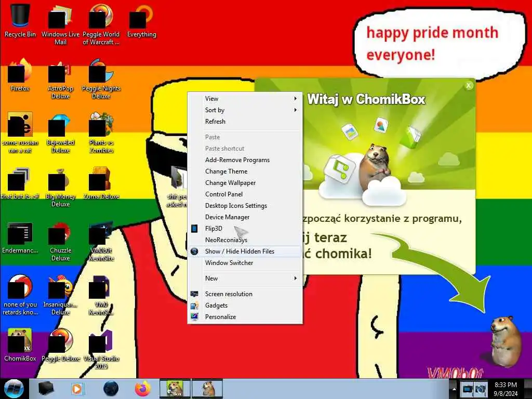The image size is (532, 399).
Task: Select Visual Studio 2015 desktop icon
Action: 101,349
